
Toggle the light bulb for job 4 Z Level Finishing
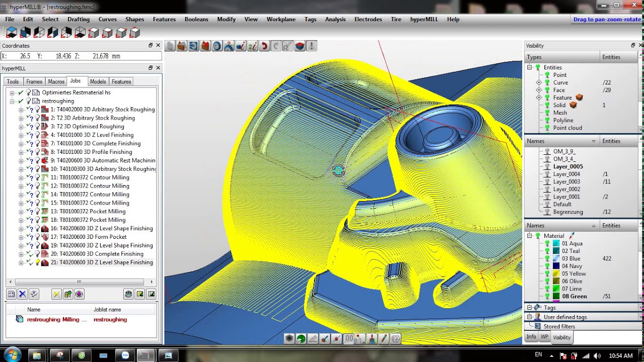click(37, 135)
